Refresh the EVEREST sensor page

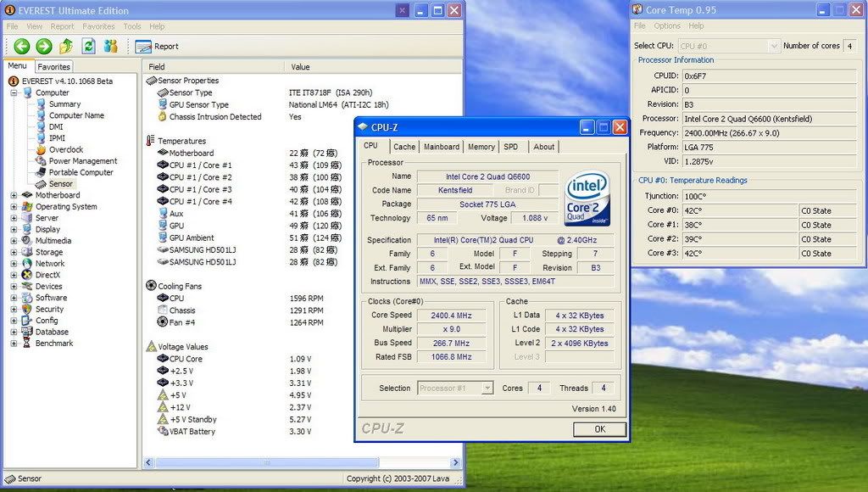point(88,47)
